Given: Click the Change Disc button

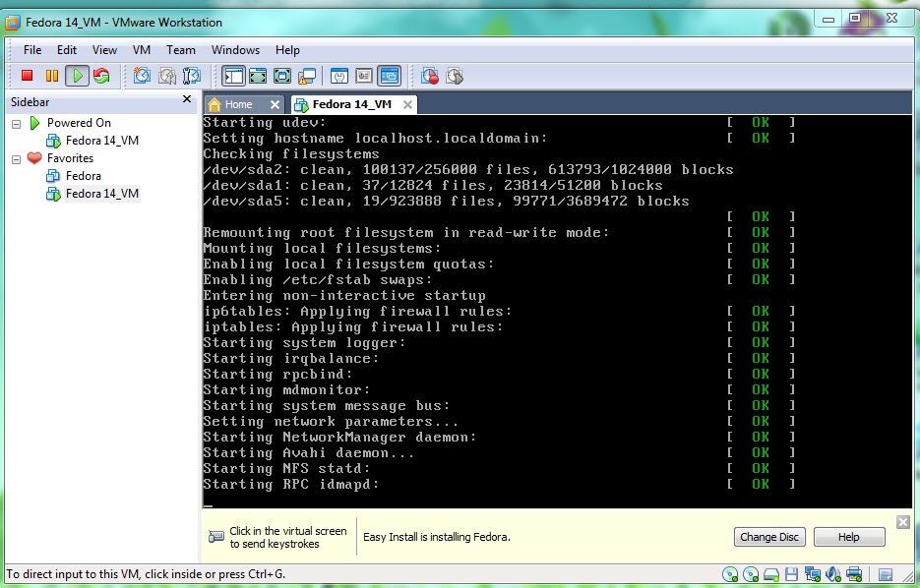Looking at the screenshot, I should [769, 537].
